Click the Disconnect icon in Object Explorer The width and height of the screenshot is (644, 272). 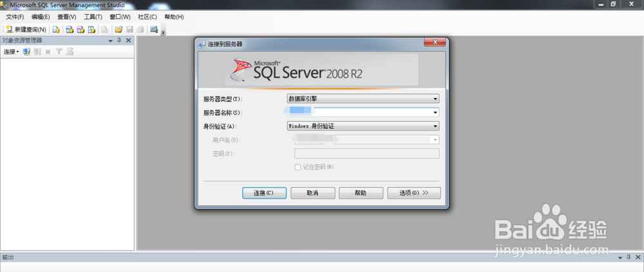tap(37, 52)
